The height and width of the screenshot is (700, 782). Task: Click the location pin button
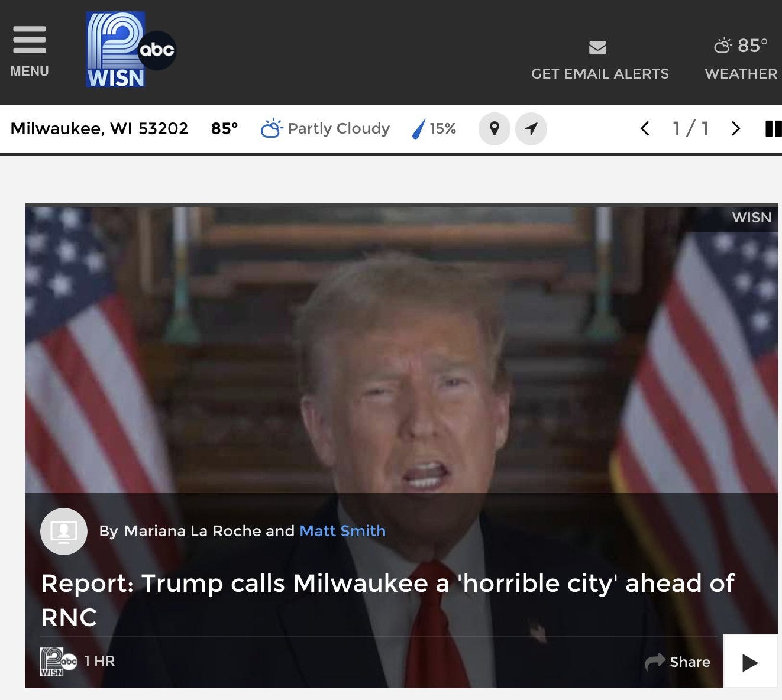(495, 129)
